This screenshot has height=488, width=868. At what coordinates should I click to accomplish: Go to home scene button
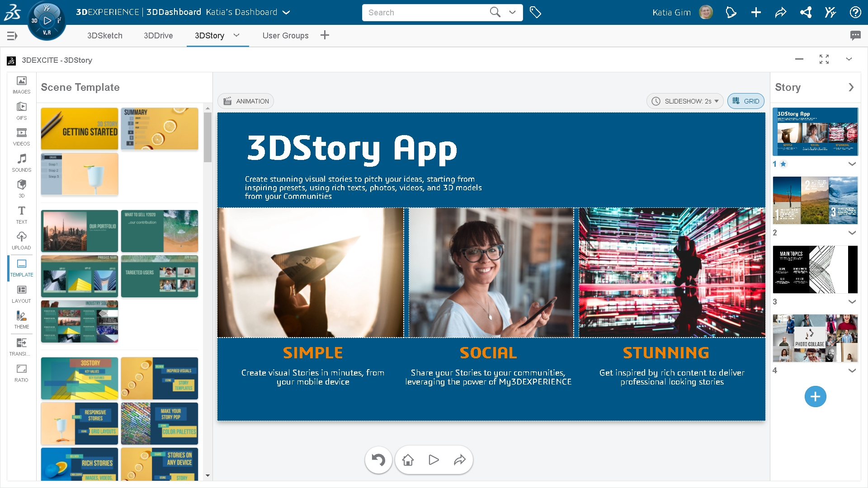pyautogui.click(x=408, y=460)
